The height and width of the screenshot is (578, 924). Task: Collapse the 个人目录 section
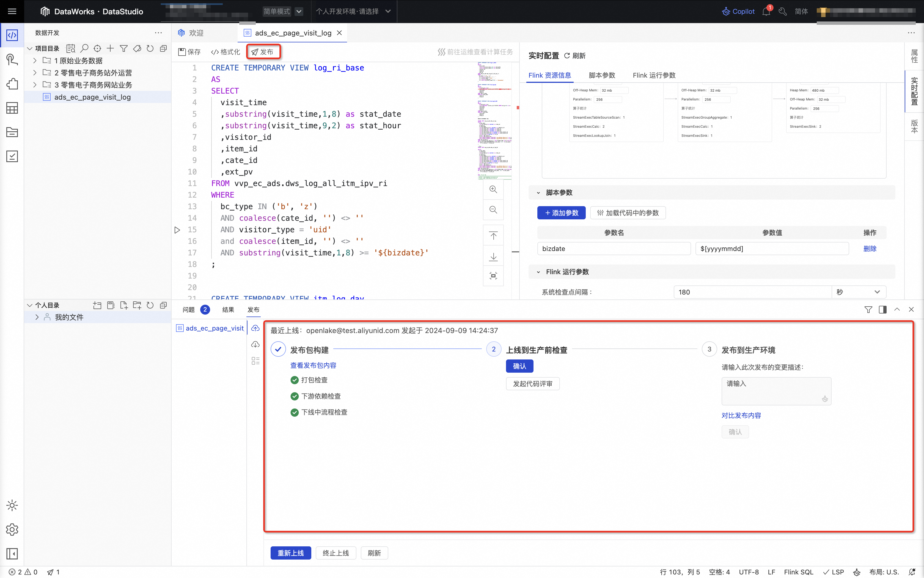point(29,305)
